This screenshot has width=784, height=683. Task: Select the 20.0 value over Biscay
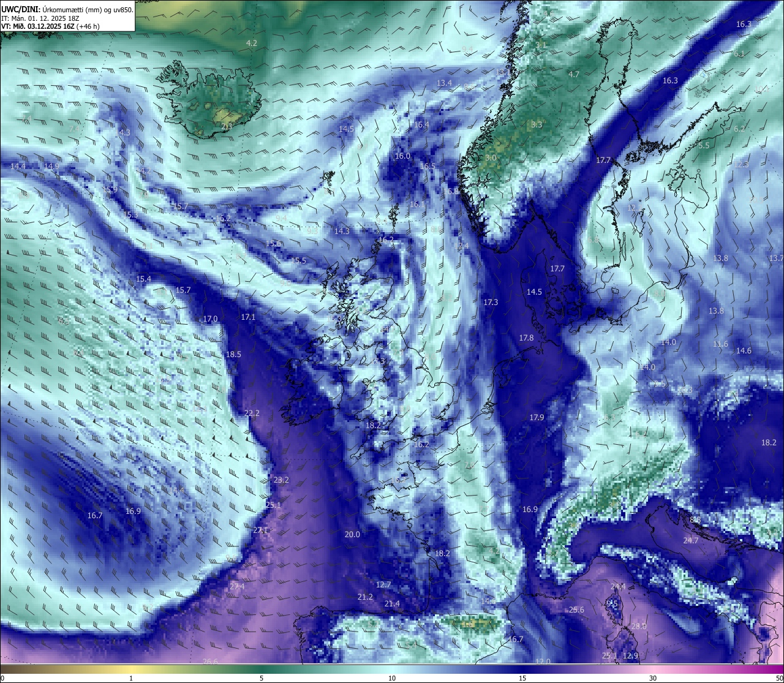click(x=352, y=534)
